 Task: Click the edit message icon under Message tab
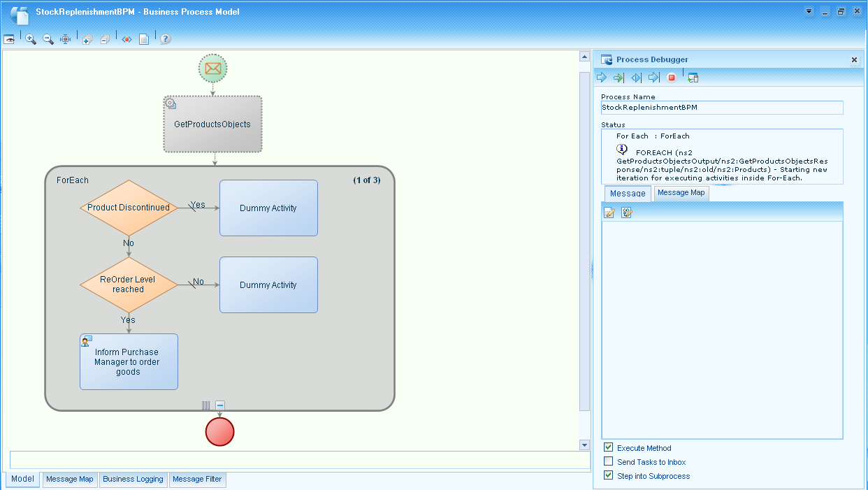pos(609,212)
